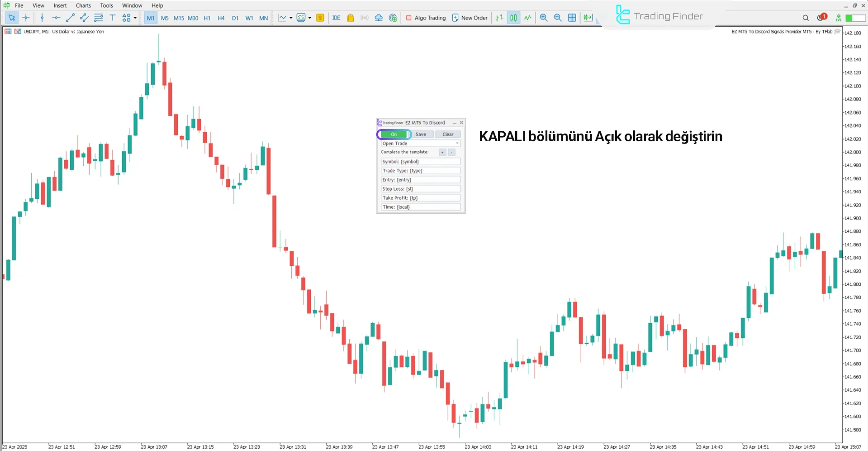This screenshot has height=451, width=868.
Task: Open the MetaEditor IDE
Action: tap(336, 18)
